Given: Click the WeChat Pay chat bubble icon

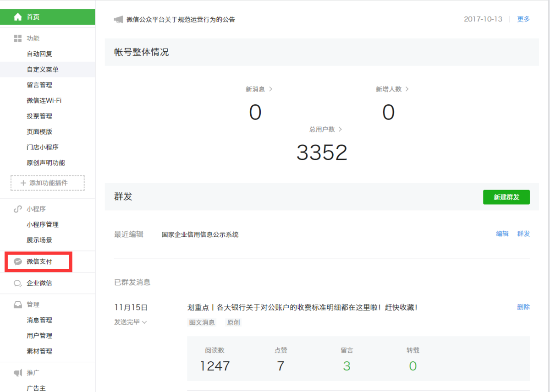Looking at the screenshot, I should tap(18, 261).
